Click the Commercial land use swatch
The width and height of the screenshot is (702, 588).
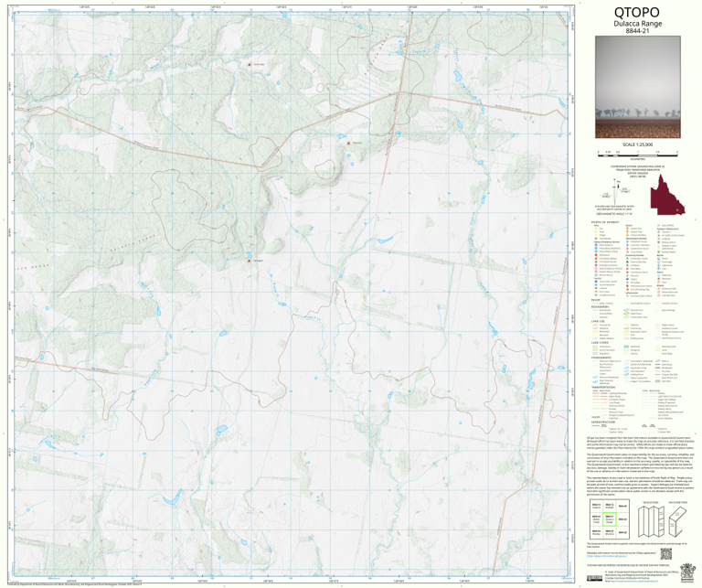click(595, 326)
